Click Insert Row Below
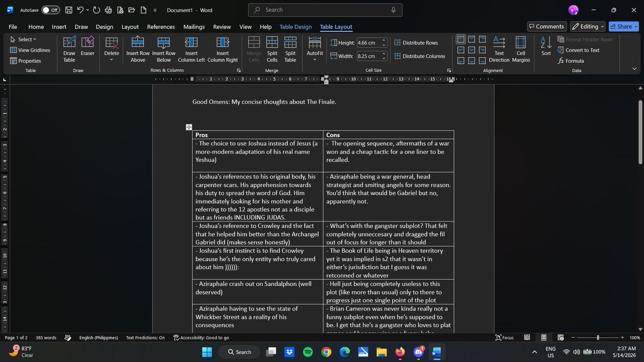This screenshot has height=362, width=644. click(164, 49)
